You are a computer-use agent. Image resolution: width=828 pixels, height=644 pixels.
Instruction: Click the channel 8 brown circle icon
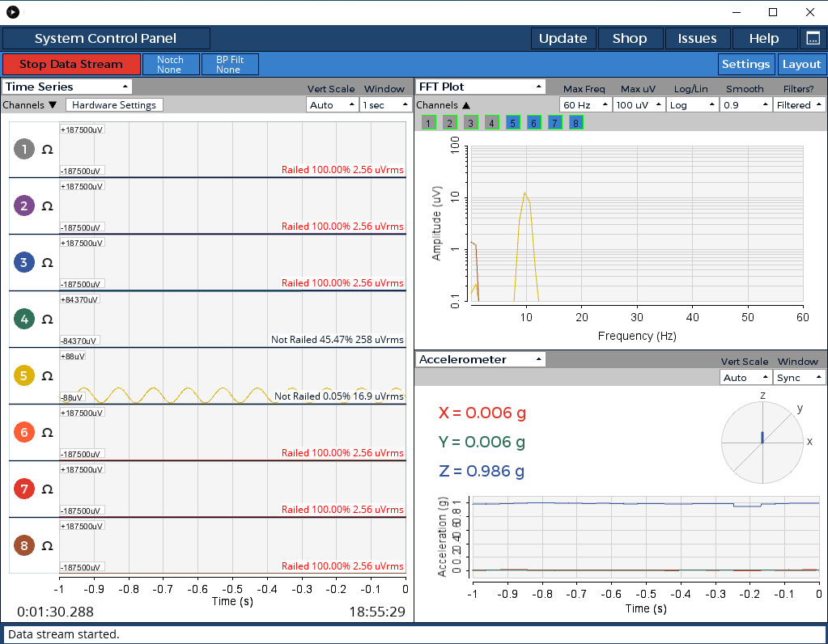pos(24,546)
